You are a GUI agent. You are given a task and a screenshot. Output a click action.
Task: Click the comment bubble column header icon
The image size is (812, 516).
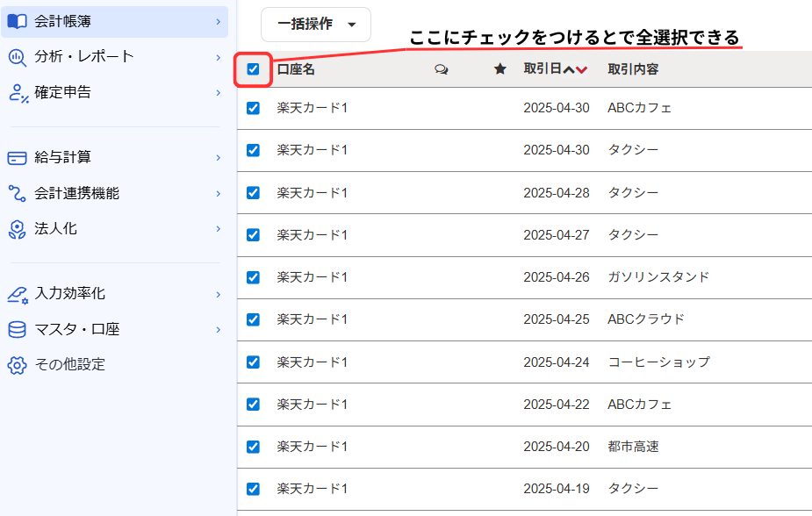coord(442,69)
